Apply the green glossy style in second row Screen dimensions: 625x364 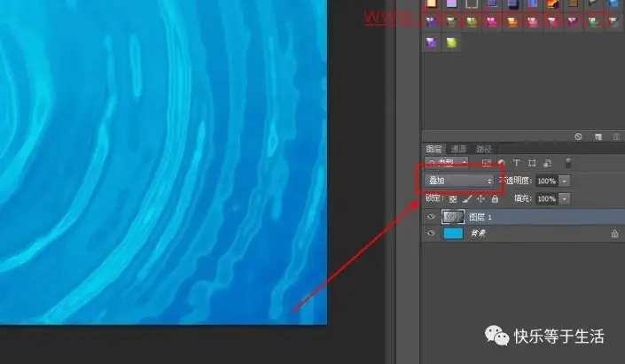click(x=472, y=21)
